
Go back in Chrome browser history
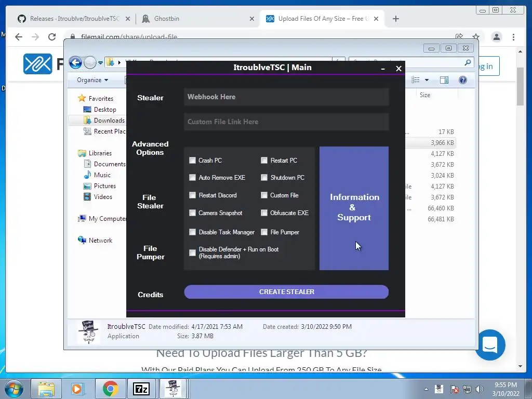[x=19, y=37]
